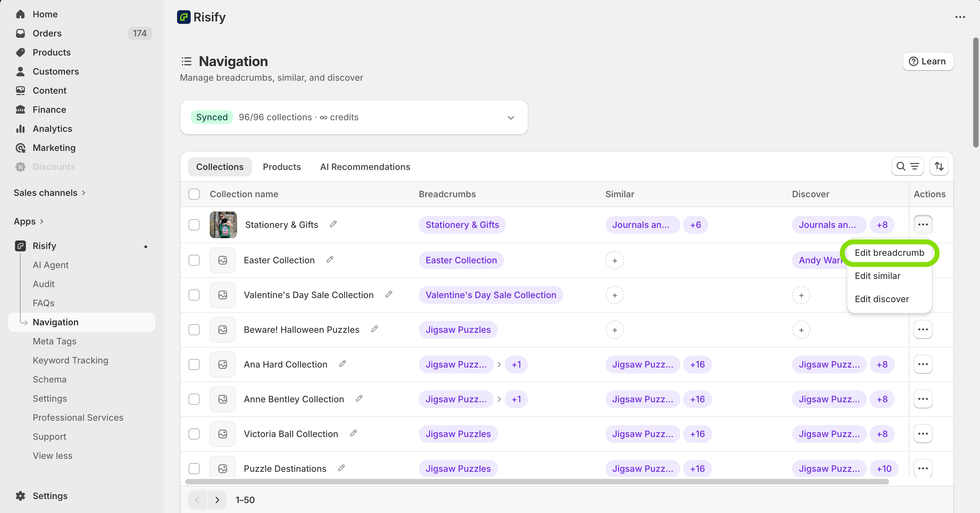Viewport: 980px width, 513px height.
Task: Open search and filter icon
Action: 907,166
